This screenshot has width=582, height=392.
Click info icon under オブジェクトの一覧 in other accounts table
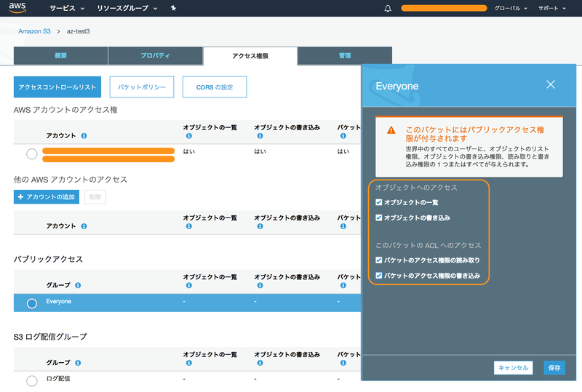click(189, 226)
